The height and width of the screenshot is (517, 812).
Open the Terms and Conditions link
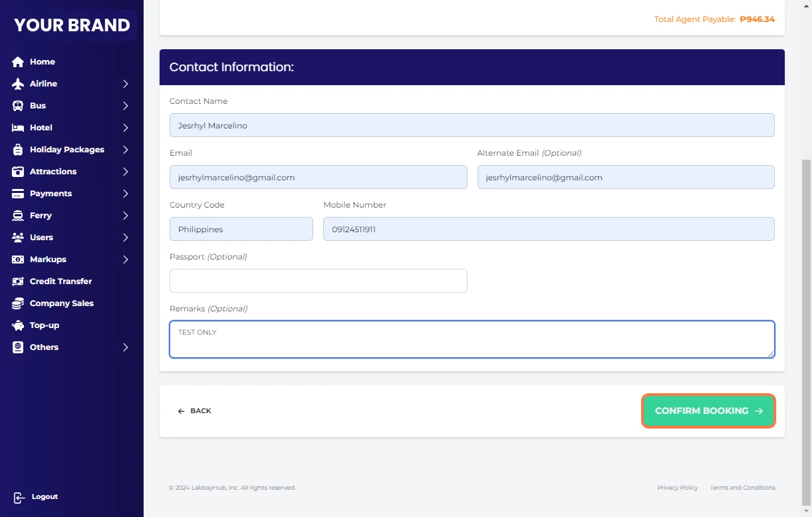742,488
